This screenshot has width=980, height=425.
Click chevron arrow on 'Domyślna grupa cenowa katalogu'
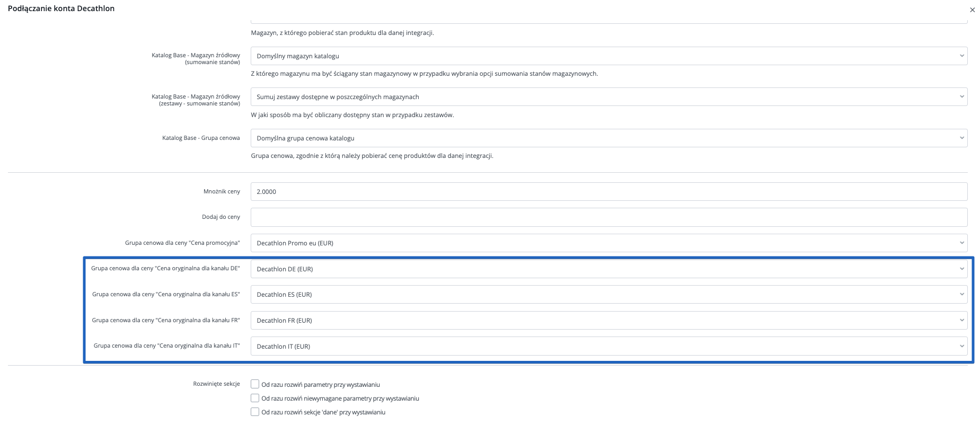tap(961, 138)
